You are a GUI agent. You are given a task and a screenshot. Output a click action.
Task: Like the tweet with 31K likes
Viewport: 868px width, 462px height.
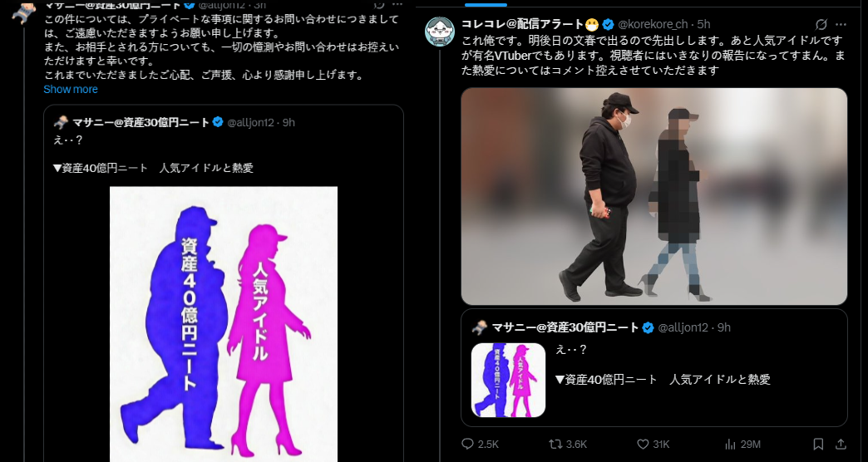[x=653, y=445]
